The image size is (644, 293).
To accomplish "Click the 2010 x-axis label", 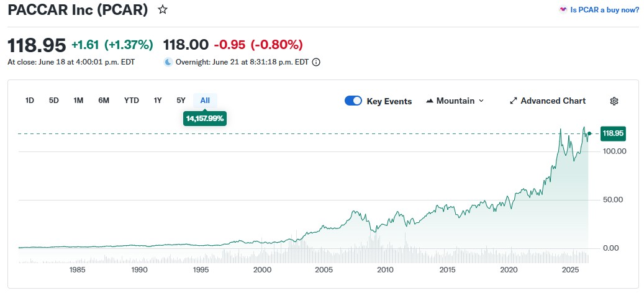I will [x=385, y=270].
